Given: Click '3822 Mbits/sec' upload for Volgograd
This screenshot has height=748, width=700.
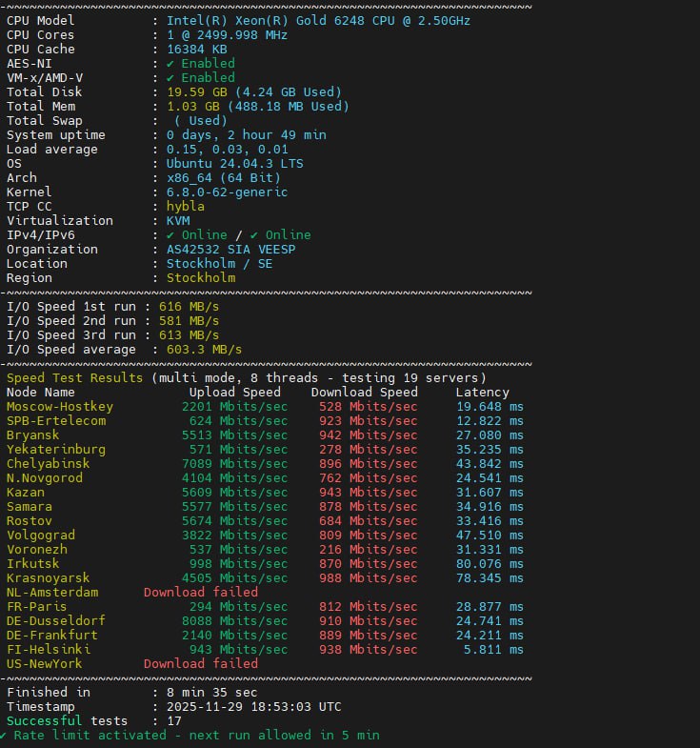Looking at the screenshot, I should [234, 536].
